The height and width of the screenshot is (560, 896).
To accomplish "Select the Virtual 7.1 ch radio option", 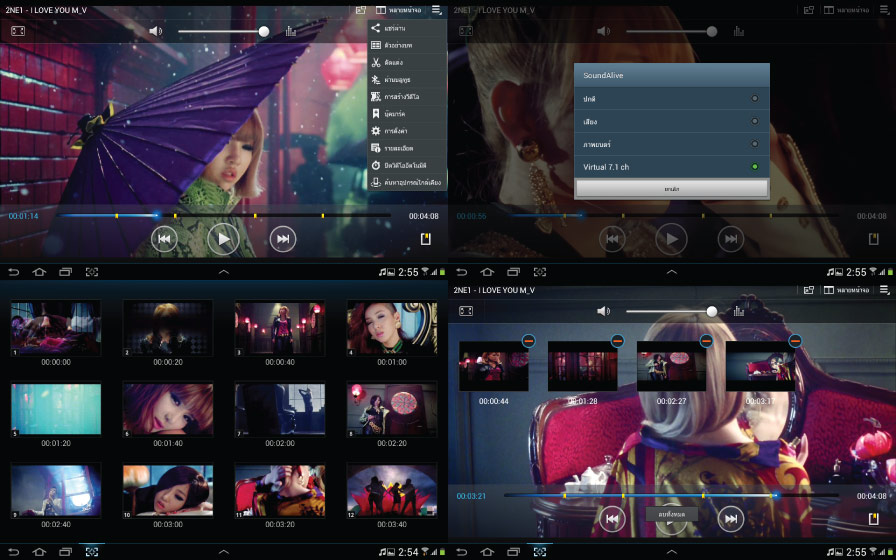I will tap(755, 167).
